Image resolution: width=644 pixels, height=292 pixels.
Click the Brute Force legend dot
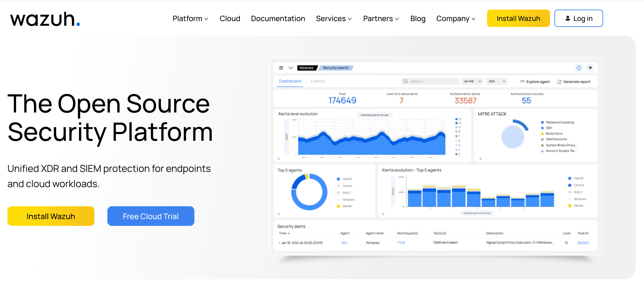click(x=542, y=134)
